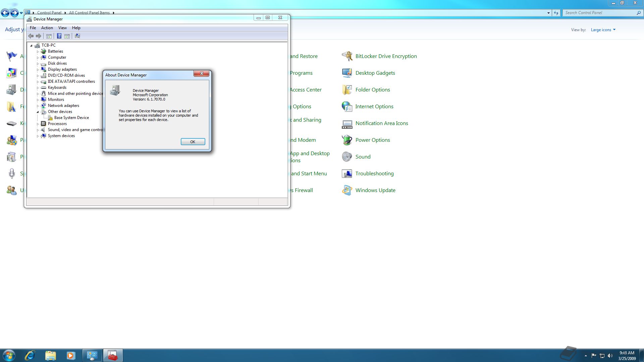Collapse the TCB-PC root node
Screen dimensions: 644x362
[31, 46]
